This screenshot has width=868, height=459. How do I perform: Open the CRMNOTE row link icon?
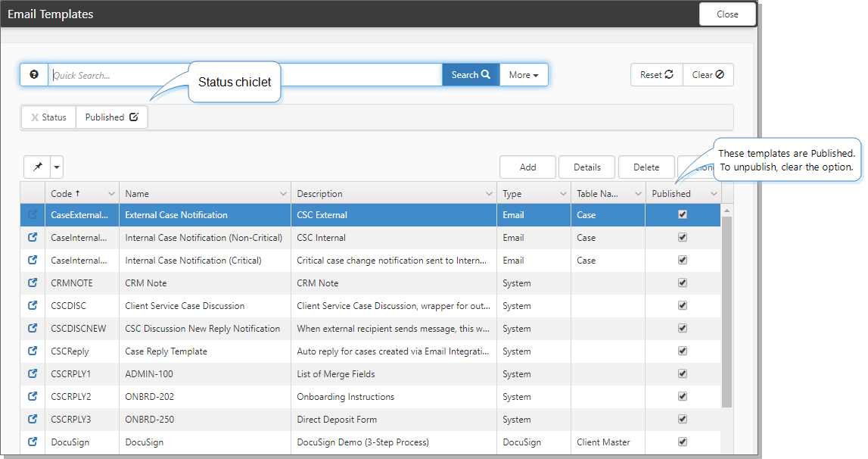(x=33, y=283)
